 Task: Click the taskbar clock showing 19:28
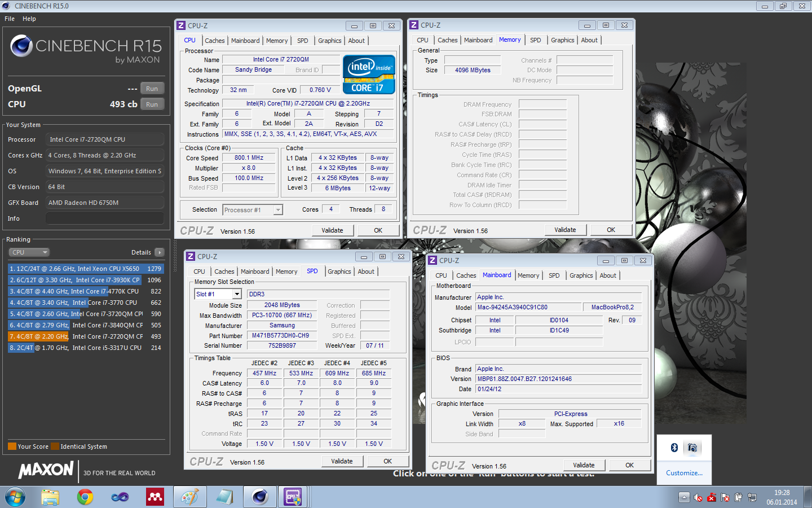click(x=782, y=497)
